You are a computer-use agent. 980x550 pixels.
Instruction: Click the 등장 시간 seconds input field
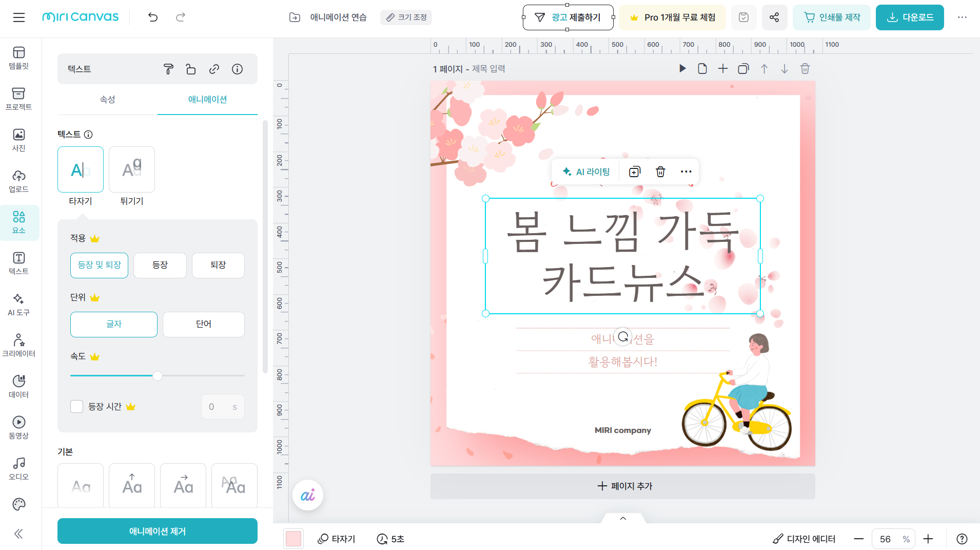(x=223, y=407)
